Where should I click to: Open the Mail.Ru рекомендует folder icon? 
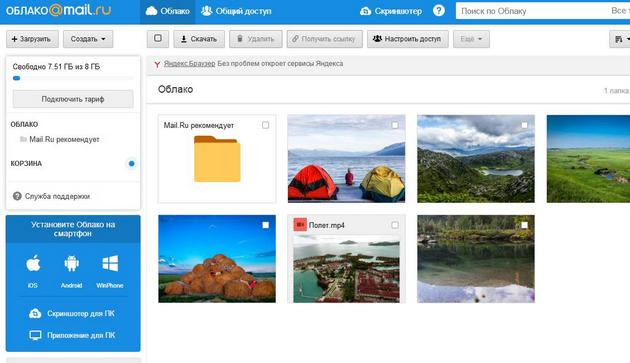click(x=217, y=159)
